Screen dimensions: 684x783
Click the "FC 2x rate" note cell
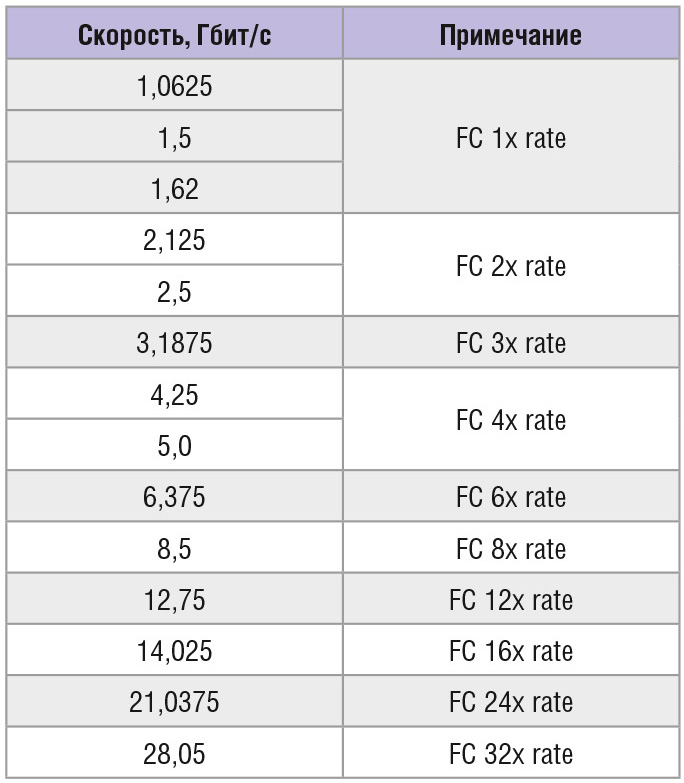[510, 267]
